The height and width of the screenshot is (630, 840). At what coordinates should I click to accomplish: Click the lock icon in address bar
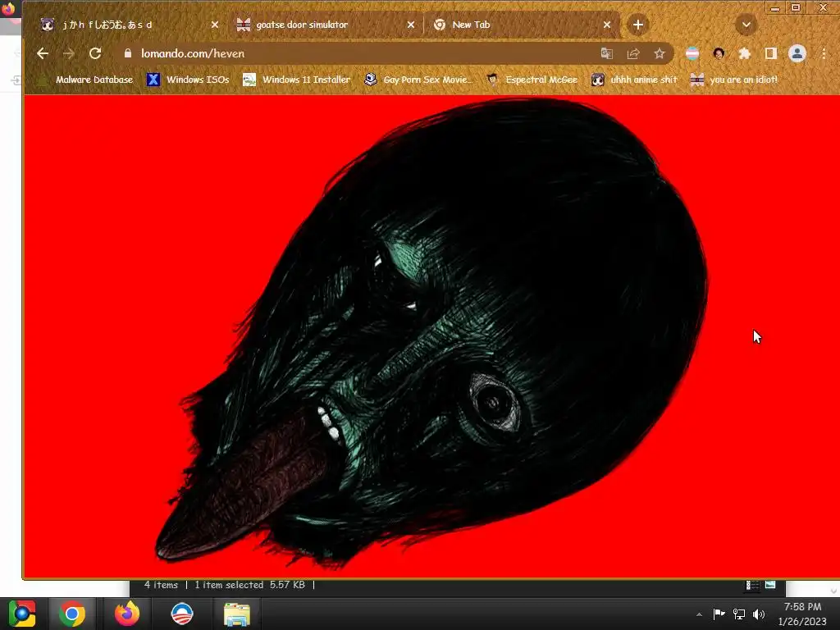pyautogui.click(x=127, y=53)
